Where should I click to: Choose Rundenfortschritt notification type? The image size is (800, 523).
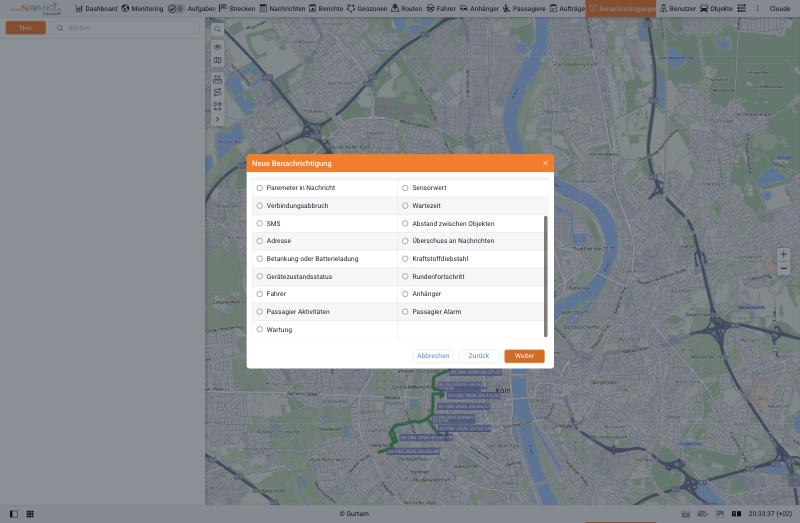(405, 277)
